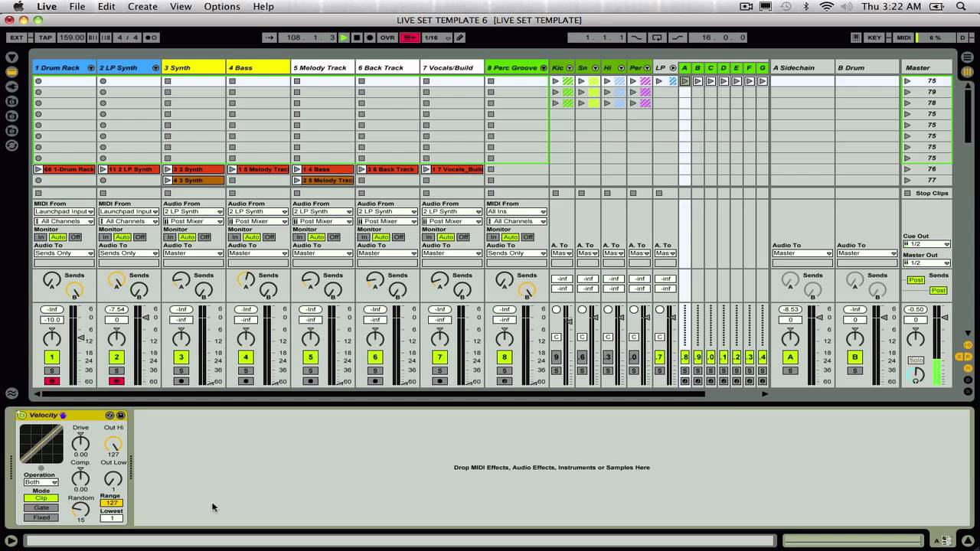
Task: Open the Live menu
Action: point(46,7)
